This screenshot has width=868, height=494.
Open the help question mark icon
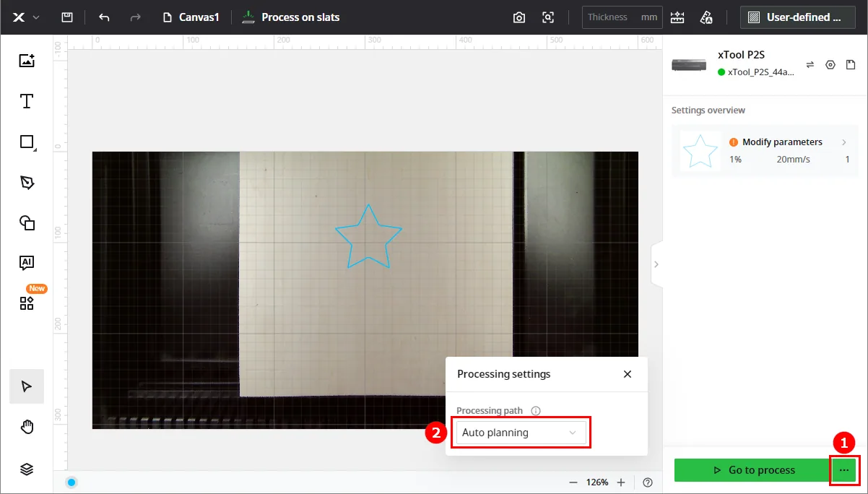coord(648,482)
